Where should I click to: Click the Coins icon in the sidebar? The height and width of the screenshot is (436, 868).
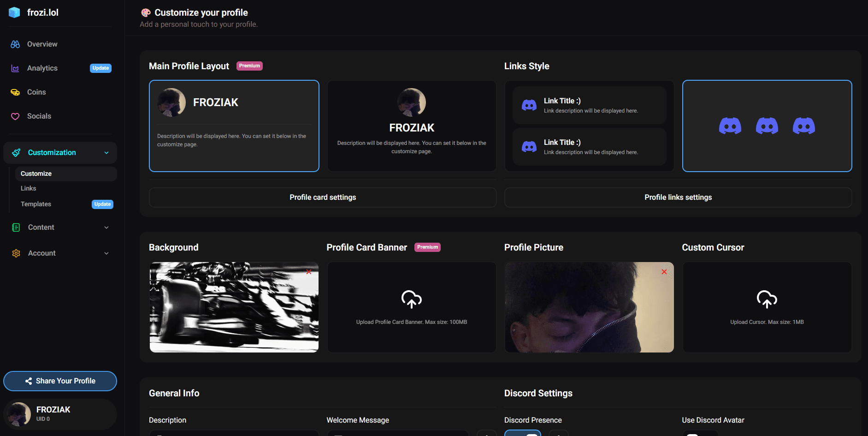coord(15,92)
